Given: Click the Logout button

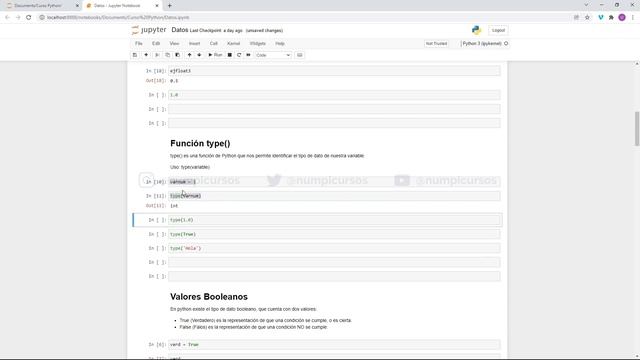Looking at the screenshot, I should click(498, 30).
